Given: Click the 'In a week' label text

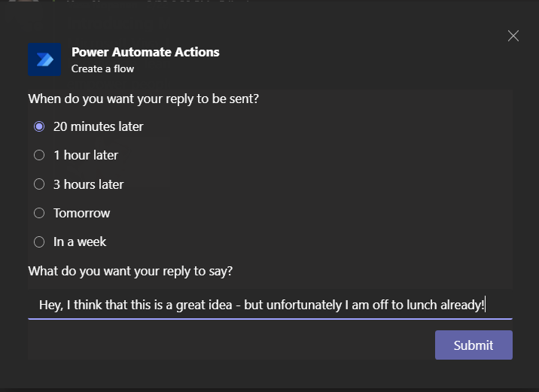Looking at the screenshot, I should (x=80, y=242).
